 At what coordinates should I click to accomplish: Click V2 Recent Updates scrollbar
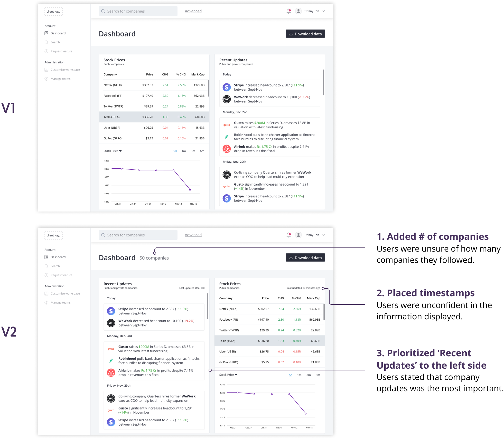[208, 306]
